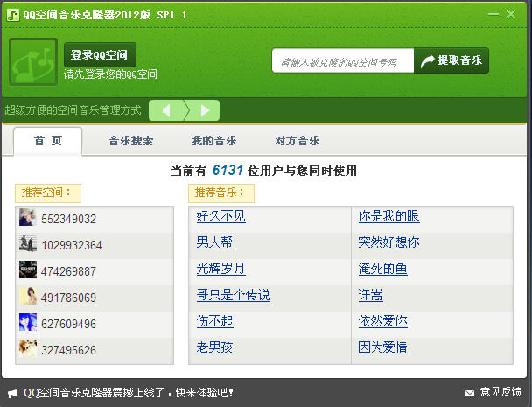
Task: Click the envelope icon beside 意见反馈
Action: point(470,392)
